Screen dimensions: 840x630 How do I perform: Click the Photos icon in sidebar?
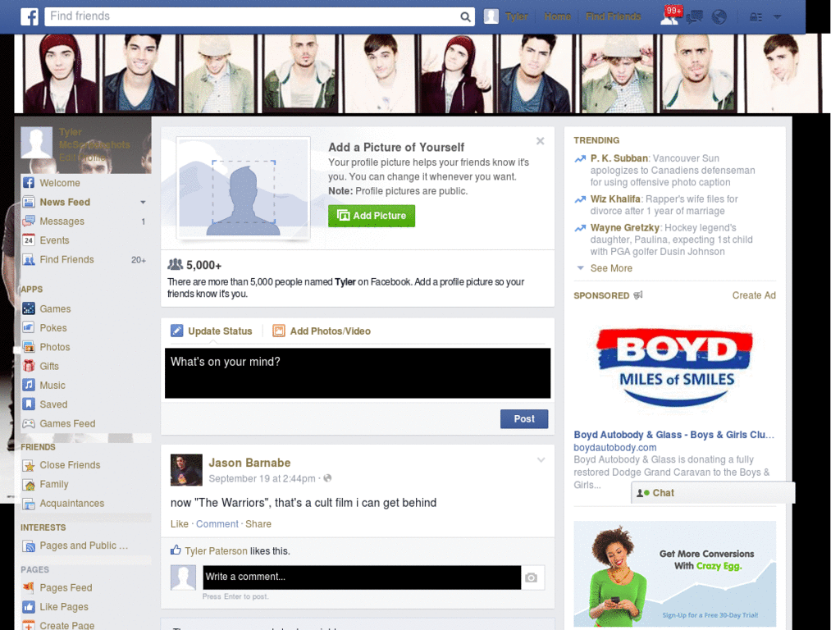click(29, 347)
